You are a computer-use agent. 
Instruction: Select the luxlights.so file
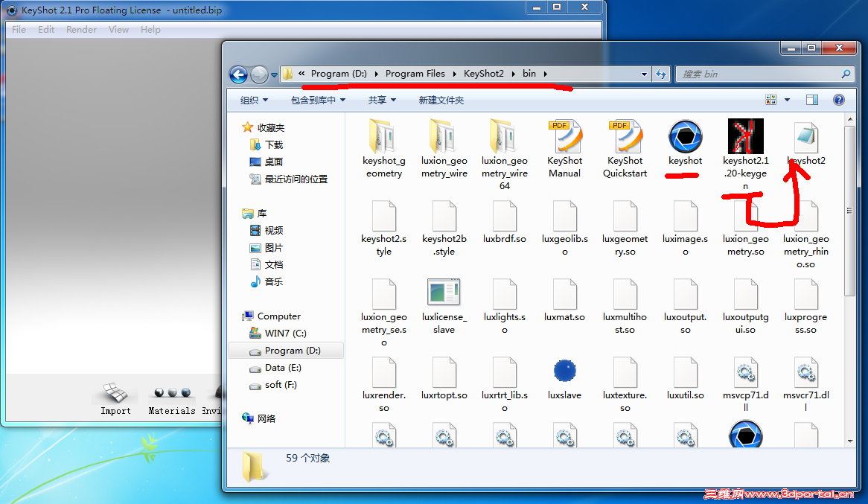tap(504, 306)
